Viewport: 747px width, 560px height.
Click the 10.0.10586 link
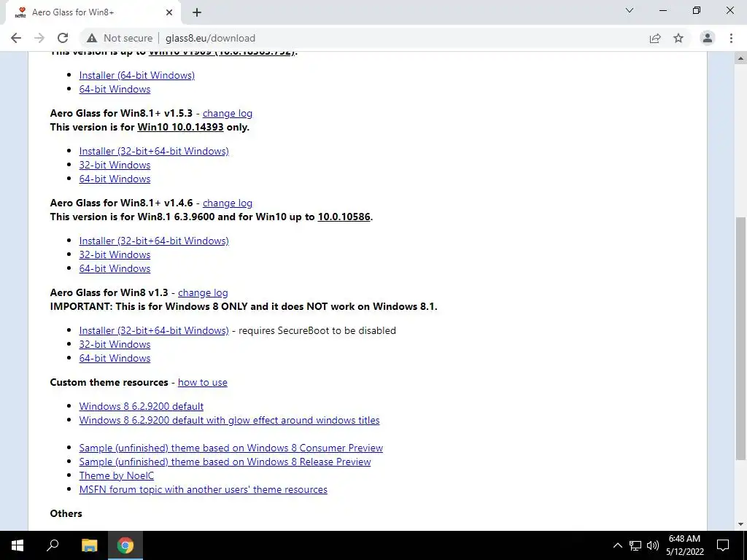point(344,217)
